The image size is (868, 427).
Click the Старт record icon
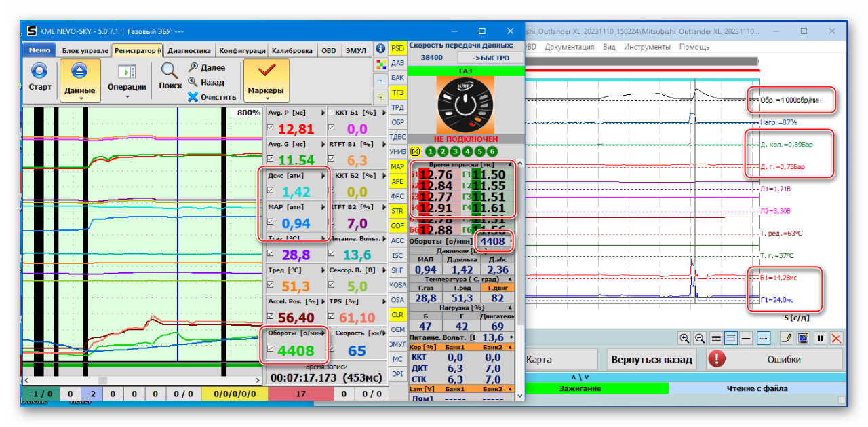[40, 71]
